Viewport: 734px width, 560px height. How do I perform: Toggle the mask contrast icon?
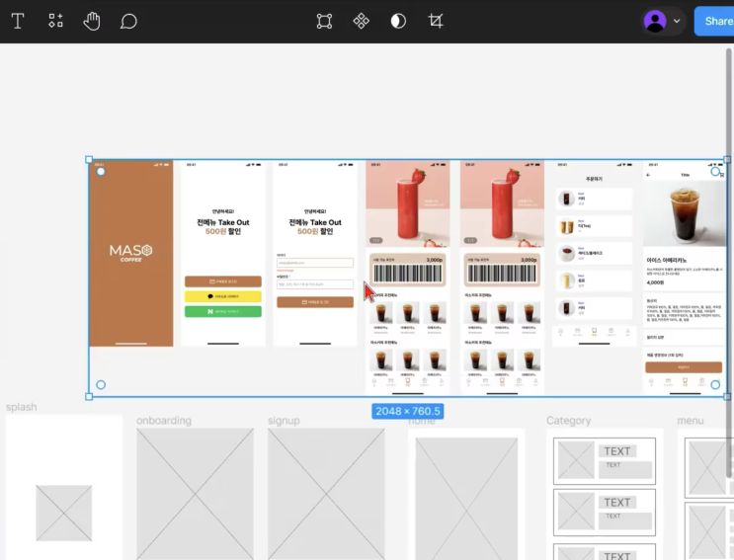click(x=398, y=21)
